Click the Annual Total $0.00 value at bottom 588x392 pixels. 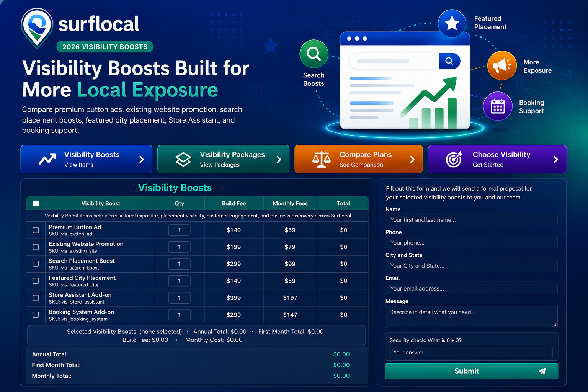[341, 354]
